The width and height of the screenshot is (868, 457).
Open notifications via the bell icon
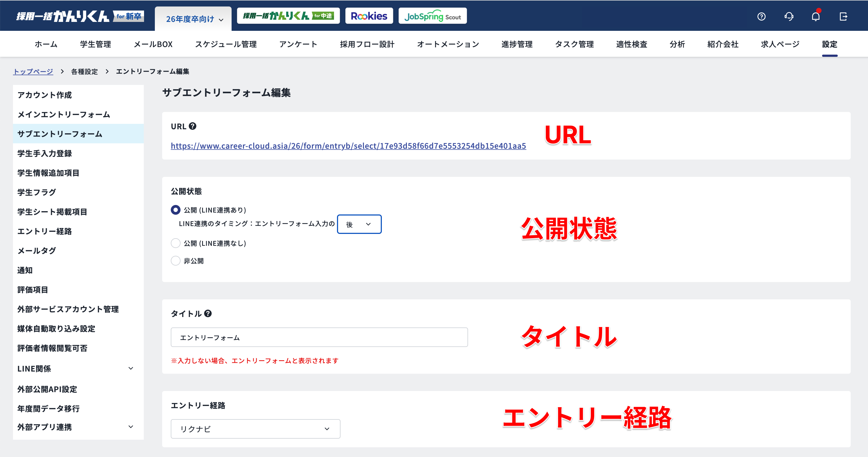point(815,16)
